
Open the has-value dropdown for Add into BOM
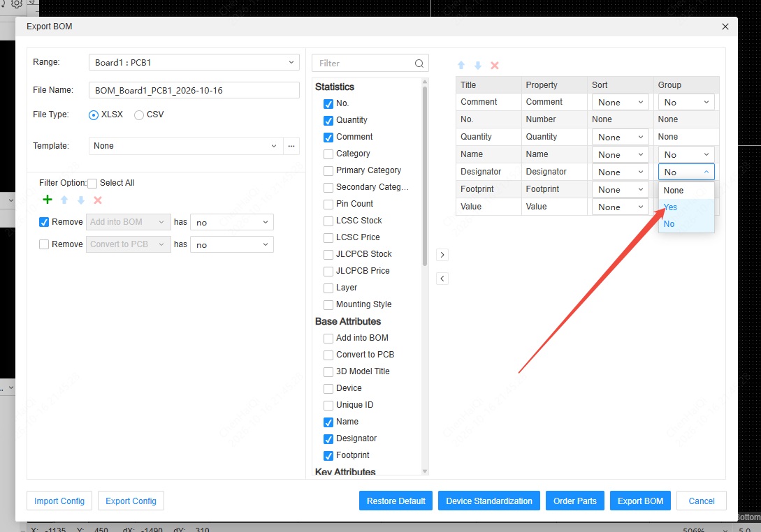point(232,222)
